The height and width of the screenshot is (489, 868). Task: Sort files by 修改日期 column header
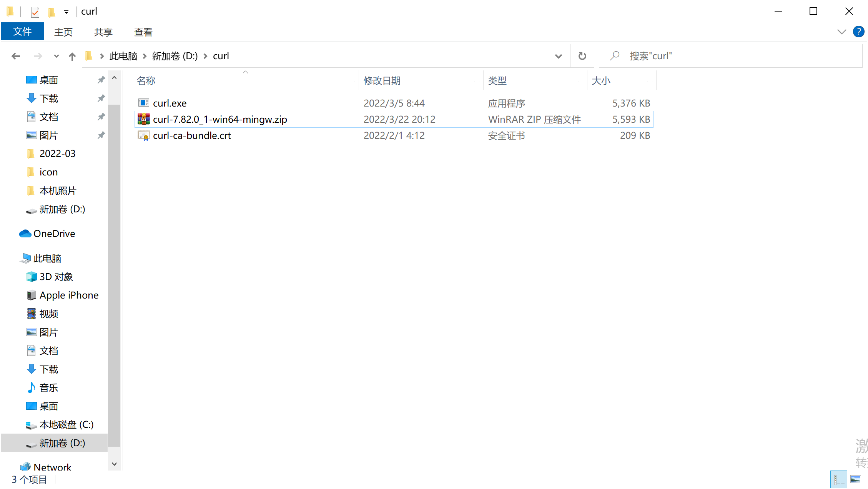382,80
